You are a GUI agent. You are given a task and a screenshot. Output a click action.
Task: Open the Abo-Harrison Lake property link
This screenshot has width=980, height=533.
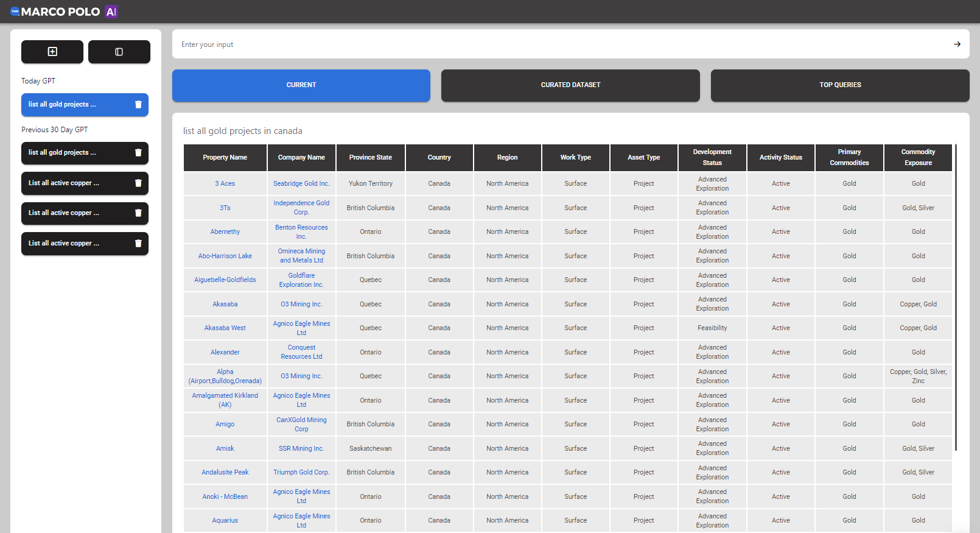[225, 256]
